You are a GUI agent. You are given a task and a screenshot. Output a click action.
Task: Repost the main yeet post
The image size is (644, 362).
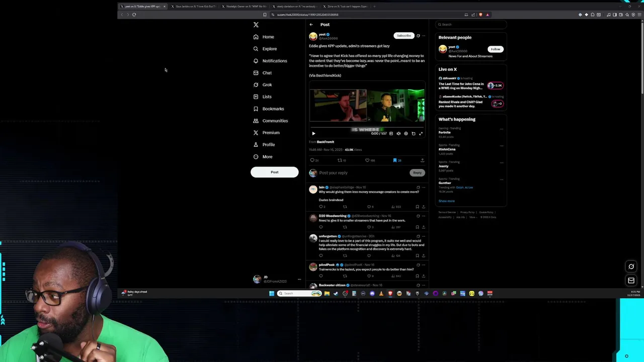[x=340, y=160]
